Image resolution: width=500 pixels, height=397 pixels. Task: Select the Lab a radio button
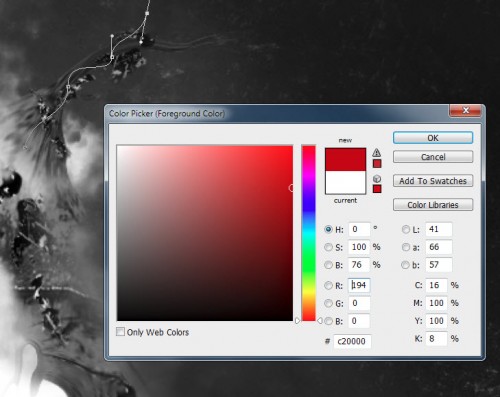(406, 247)
